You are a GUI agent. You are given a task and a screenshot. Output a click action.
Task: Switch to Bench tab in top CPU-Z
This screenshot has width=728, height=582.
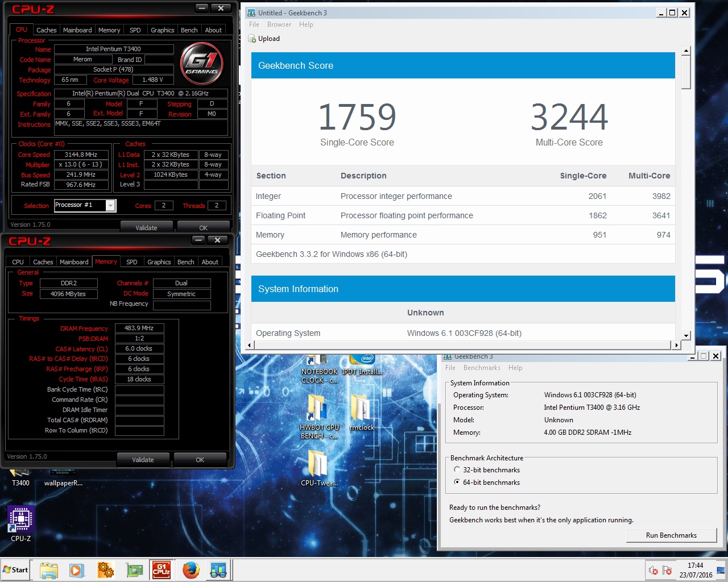point(189,30)
